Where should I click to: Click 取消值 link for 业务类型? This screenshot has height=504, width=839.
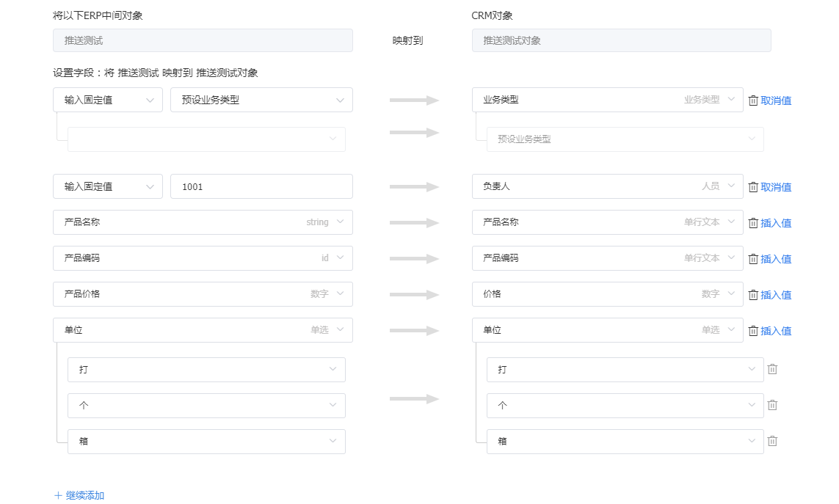(776, 101)
